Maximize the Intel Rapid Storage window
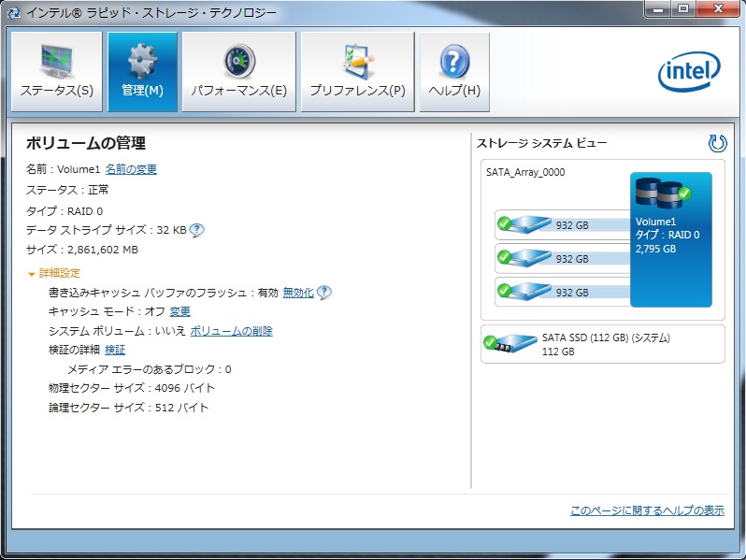This screenshot has height=560, width=746. 683,8
